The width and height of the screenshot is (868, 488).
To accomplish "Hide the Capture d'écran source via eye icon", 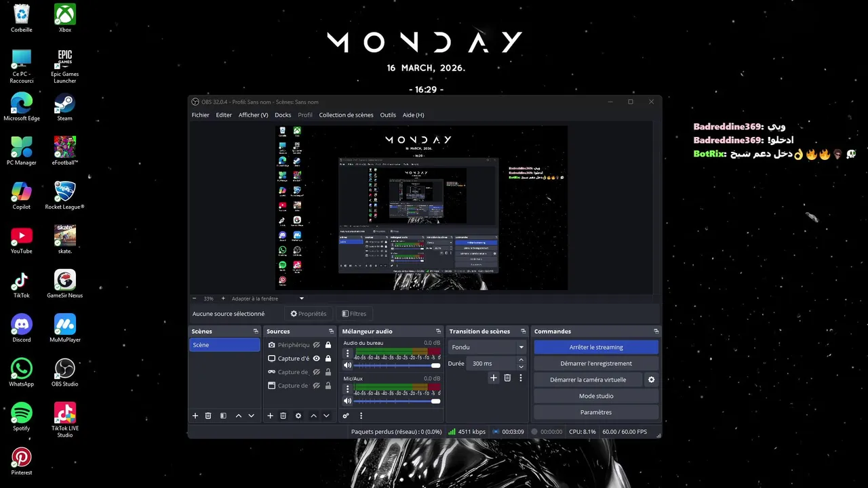I will tap(316, 359).
